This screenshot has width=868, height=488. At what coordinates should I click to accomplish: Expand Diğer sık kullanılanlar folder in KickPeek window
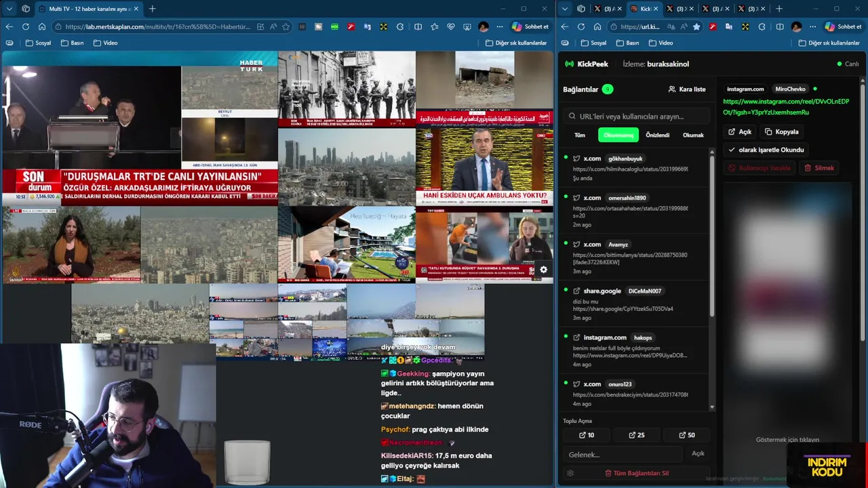click(x=829, y=43)
